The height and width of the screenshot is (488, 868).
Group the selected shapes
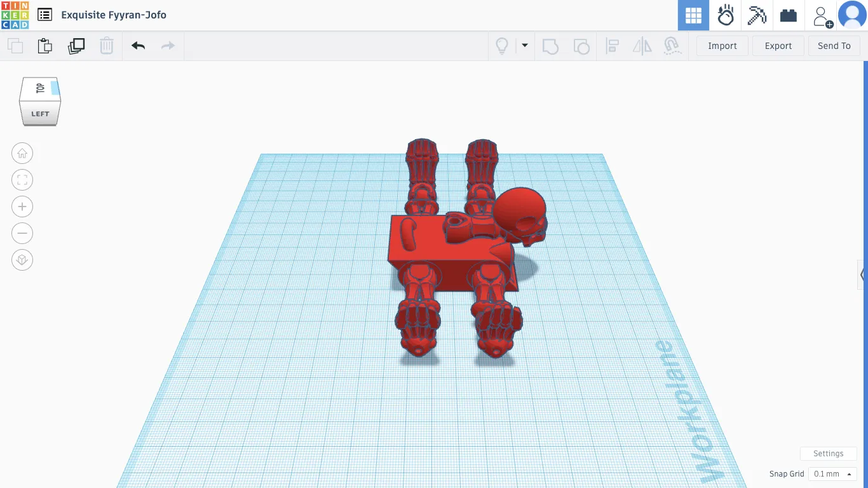pyautogui.click(x=550, y=46)
